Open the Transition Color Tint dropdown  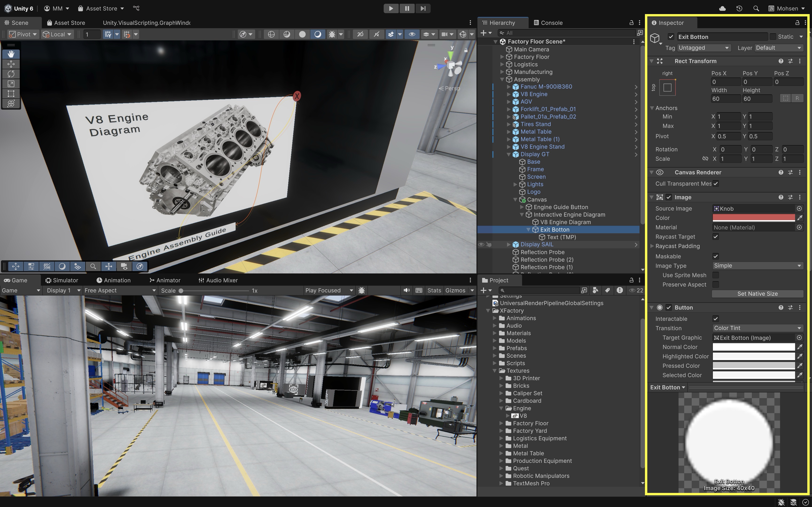tap(757, 328)
